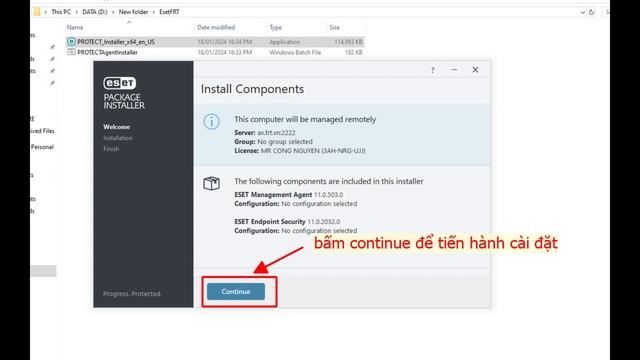Click the package box components icon
The height and width of the screenshot is (360, 640).
(x=211, y=183)
